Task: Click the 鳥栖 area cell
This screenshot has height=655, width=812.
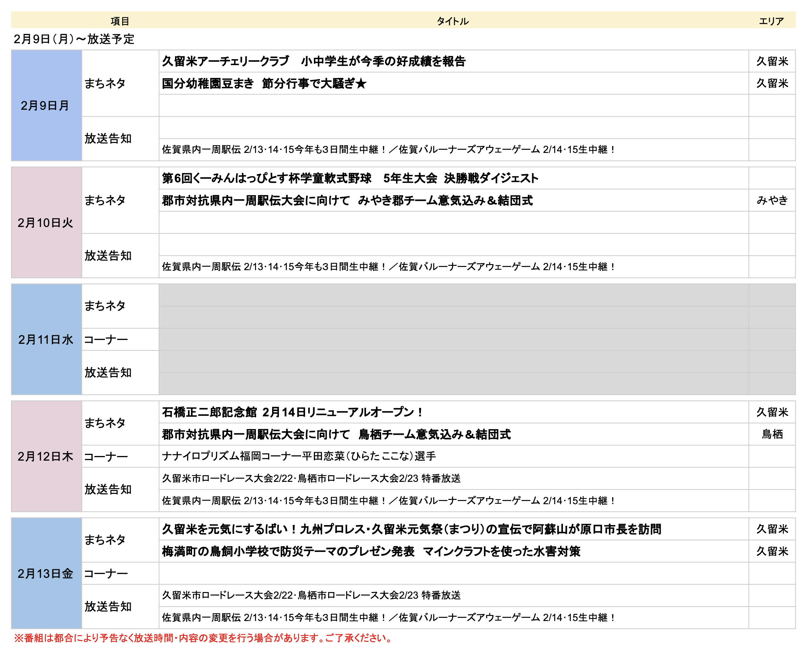Action: click(x=772, y=434)
